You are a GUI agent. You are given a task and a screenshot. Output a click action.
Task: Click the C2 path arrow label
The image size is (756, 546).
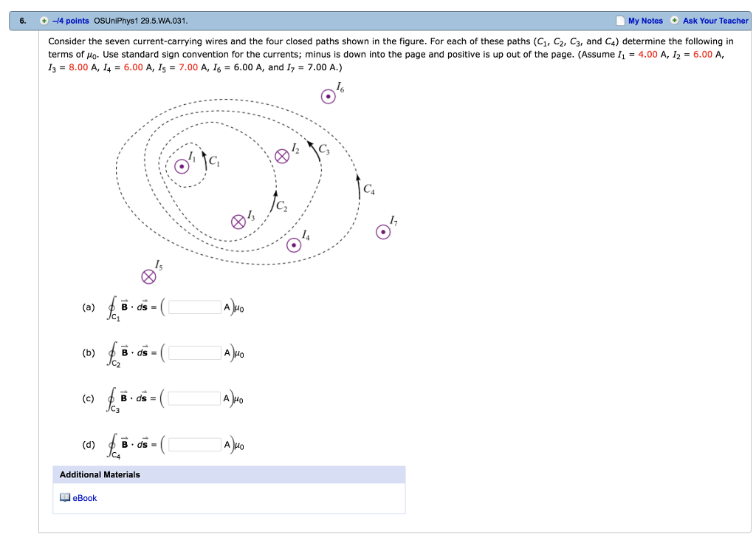(x=281, y=206)
